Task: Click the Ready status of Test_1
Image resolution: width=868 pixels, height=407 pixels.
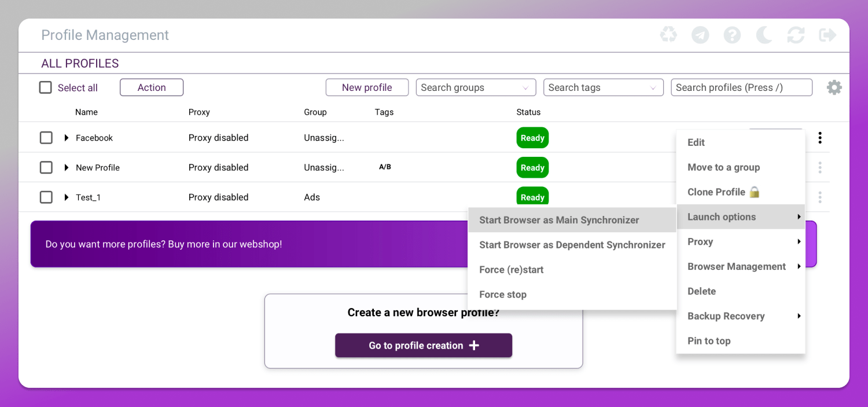Action: coord(532,196)
